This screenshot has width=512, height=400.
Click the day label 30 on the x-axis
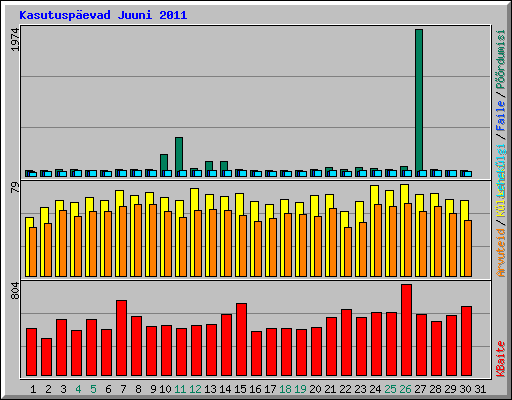[465, 389]
